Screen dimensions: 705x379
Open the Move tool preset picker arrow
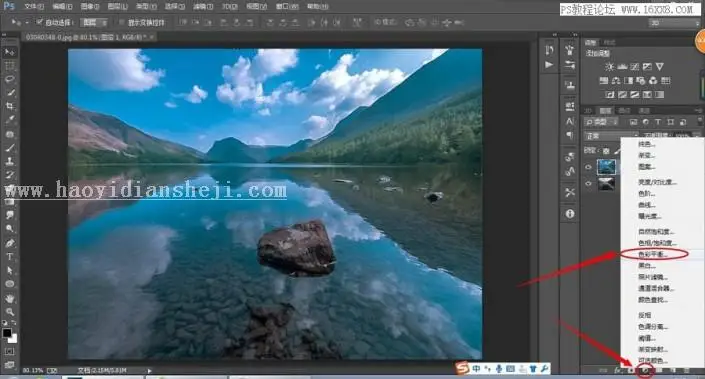click(27, 22)
